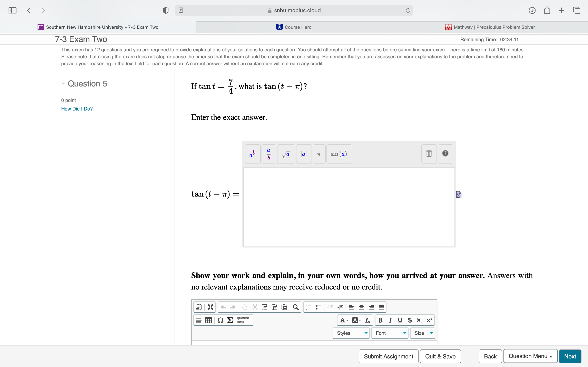Insert the pi symbol into the answer
Viewport: 588px width, 367px height.
pyautogui.click(x=319, y=154)
